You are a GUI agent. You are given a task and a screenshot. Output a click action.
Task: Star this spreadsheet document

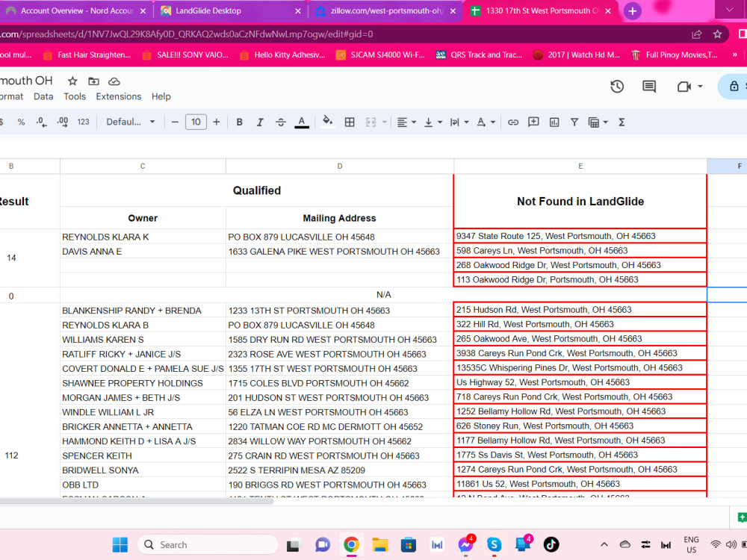72,81
